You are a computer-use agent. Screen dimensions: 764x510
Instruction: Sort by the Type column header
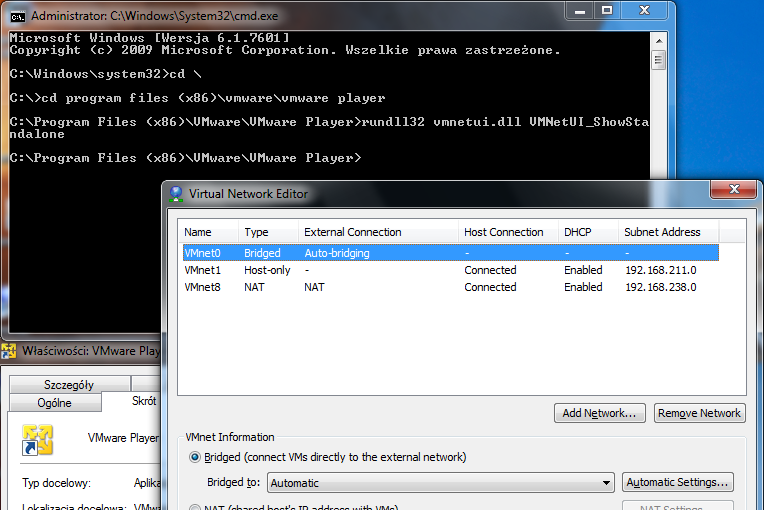(x=268, y=232)
